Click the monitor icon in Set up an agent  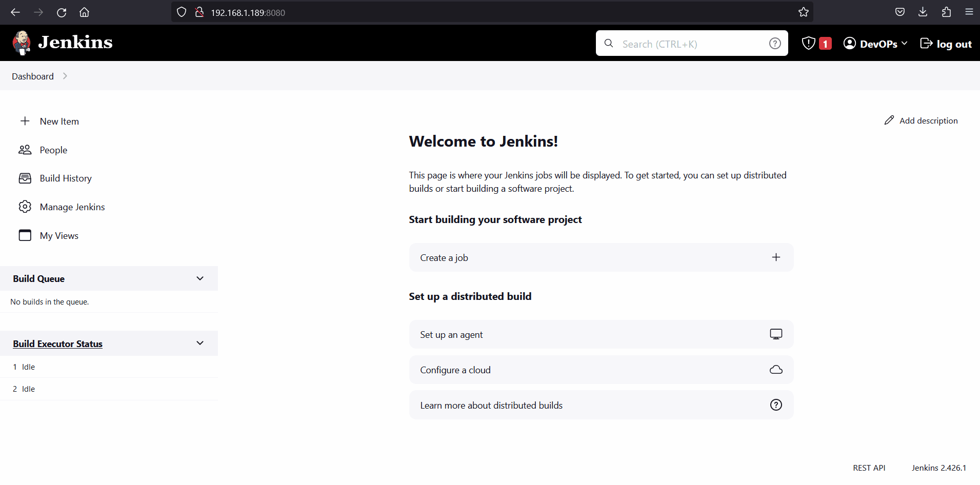click(776, 334)
